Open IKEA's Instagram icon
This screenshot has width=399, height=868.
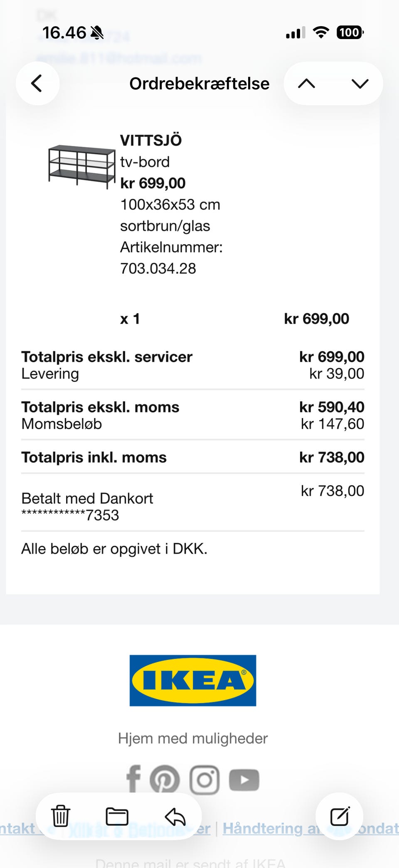pos(204,780)
